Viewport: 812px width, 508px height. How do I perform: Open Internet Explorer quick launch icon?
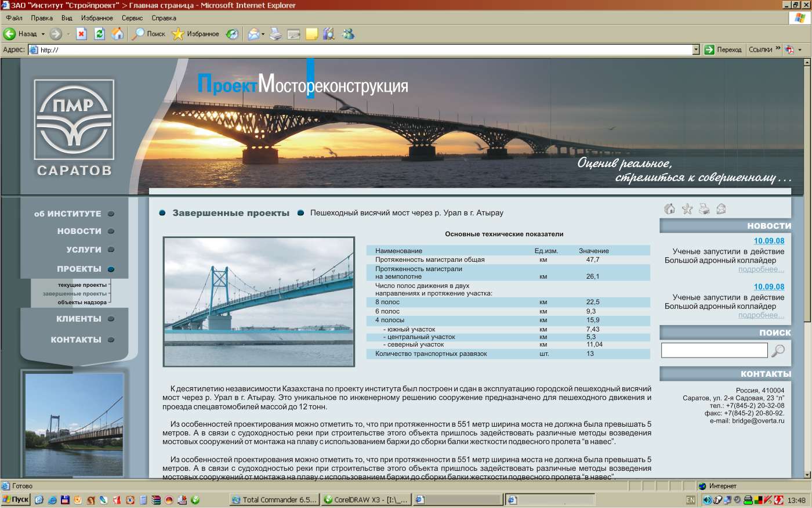tap(52, 499)
